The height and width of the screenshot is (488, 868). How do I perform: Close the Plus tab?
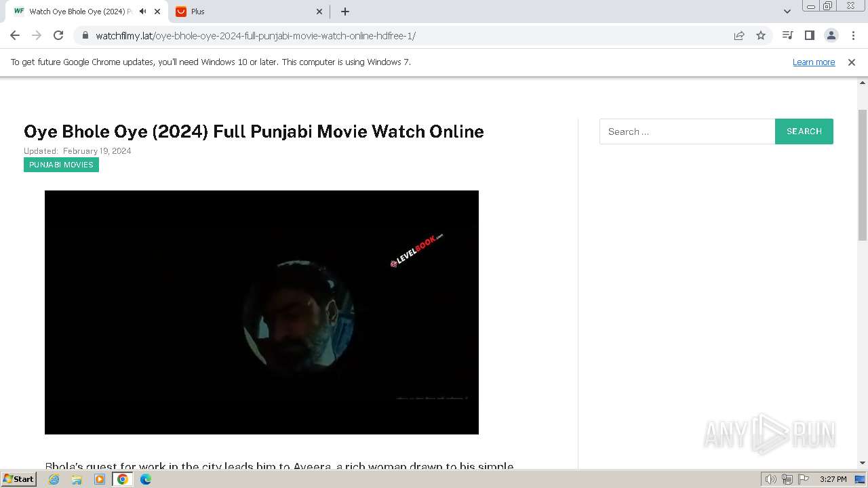click(320, 12)
